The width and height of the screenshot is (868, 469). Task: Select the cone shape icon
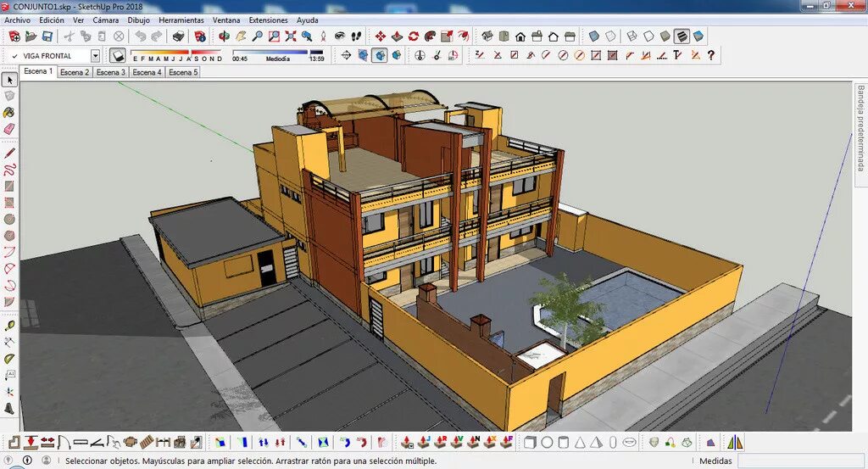point(580,443)
